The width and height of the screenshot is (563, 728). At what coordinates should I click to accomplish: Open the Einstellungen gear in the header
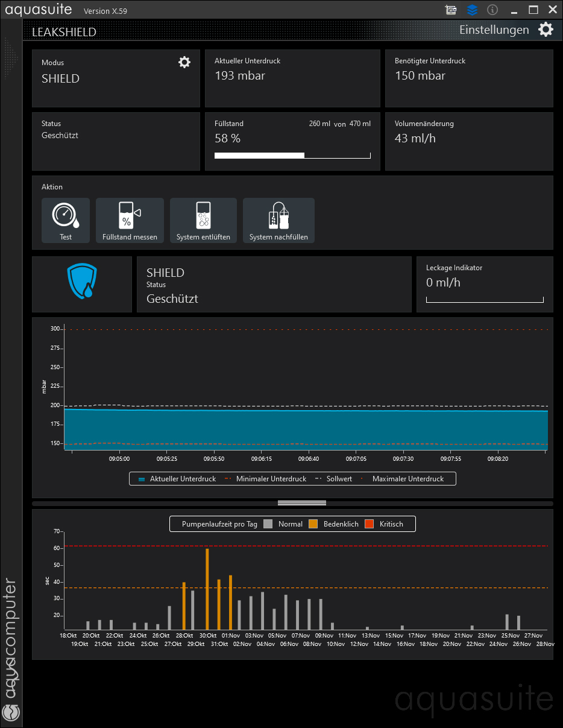[546, 30]
